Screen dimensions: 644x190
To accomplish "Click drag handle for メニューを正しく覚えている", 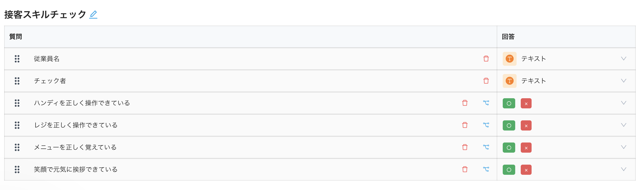I will point(17,147).
